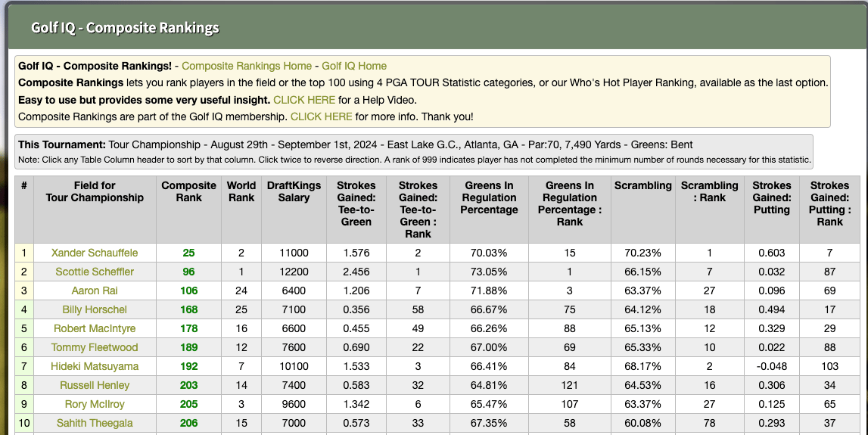
Task: Open the Golf IQ Home link
Action: point(354,66)
